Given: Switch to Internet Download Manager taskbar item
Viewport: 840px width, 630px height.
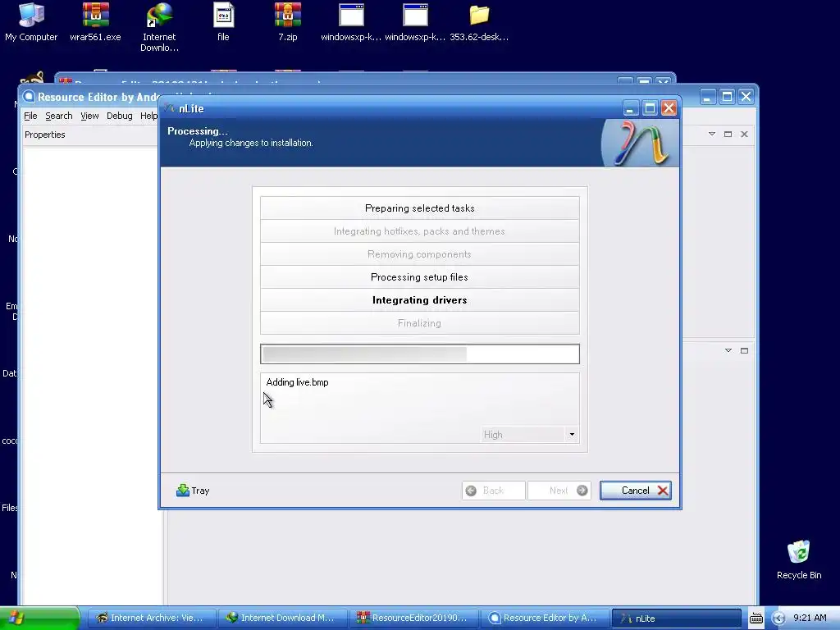Looking at the screenshot, I should [282, 619].
